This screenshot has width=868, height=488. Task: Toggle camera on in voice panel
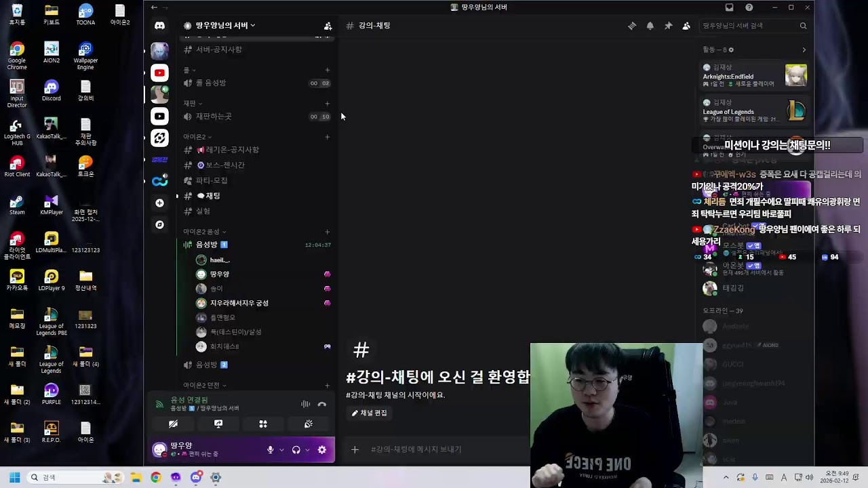[x=174, y=424]
